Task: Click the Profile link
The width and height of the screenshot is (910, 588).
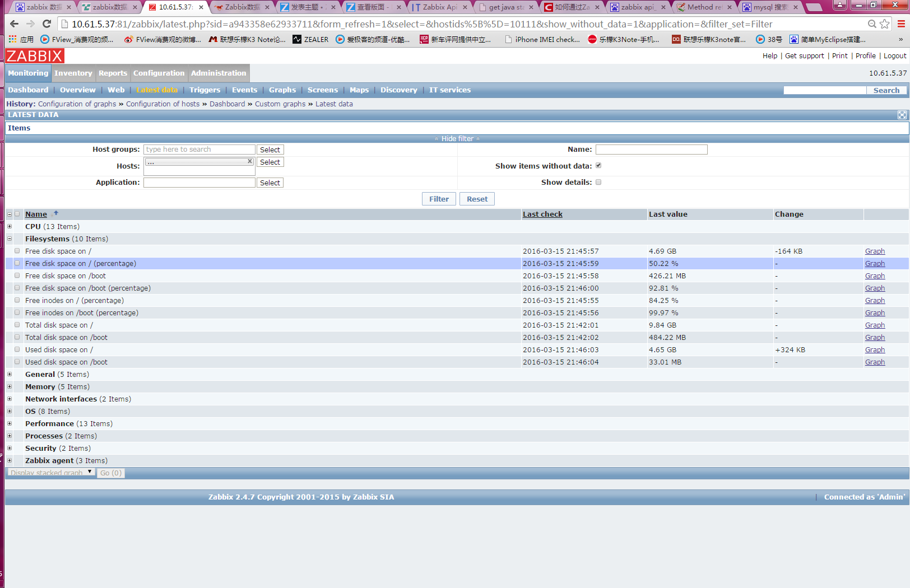Action: pyautogui.click(x=865, y=55)
